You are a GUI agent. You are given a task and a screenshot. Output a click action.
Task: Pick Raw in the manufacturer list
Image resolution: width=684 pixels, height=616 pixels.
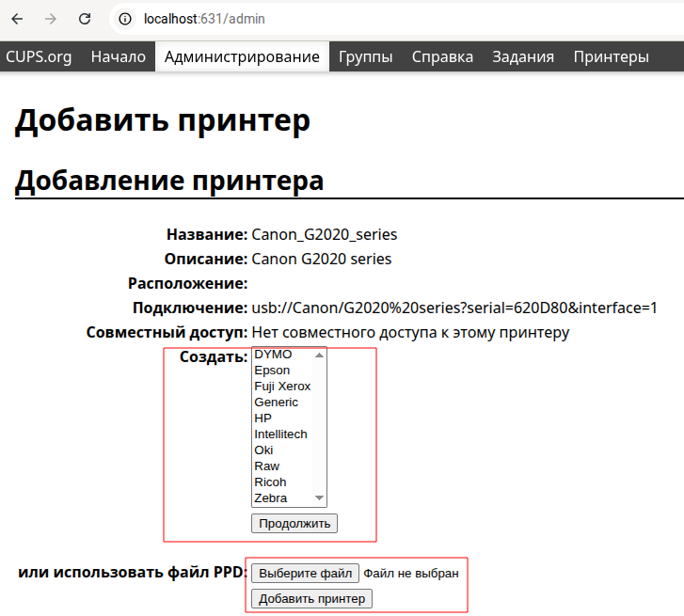coord(266,466)
